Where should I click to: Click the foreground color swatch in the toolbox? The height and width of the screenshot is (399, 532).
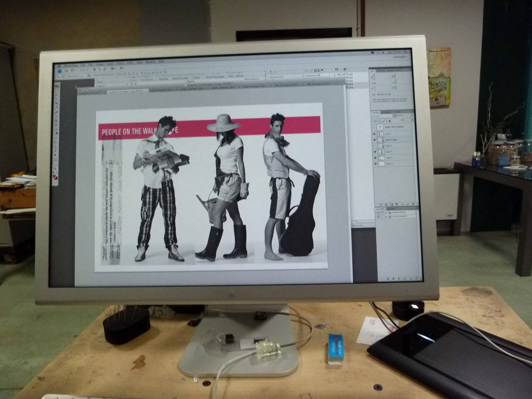pos(54,175)
